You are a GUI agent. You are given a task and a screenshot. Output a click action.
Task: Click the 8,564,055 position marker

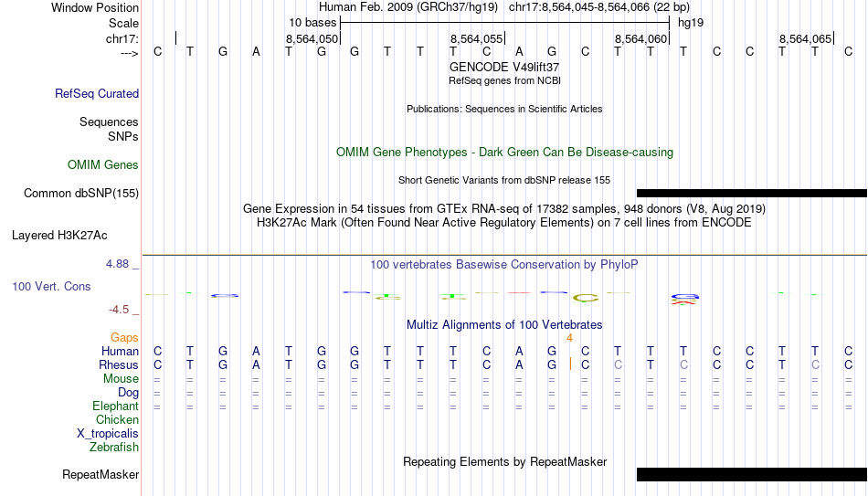coord(476,38)
